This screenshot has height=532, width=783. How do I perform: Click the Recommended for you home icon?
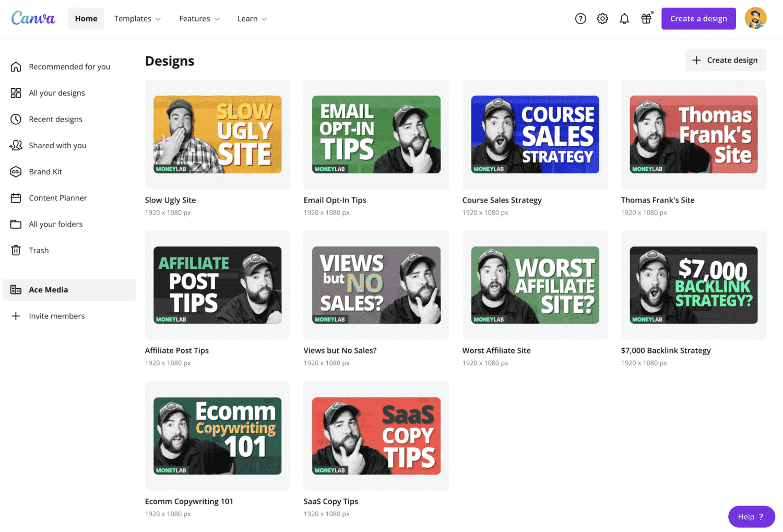pyautogui.click(x=16, y=67)
